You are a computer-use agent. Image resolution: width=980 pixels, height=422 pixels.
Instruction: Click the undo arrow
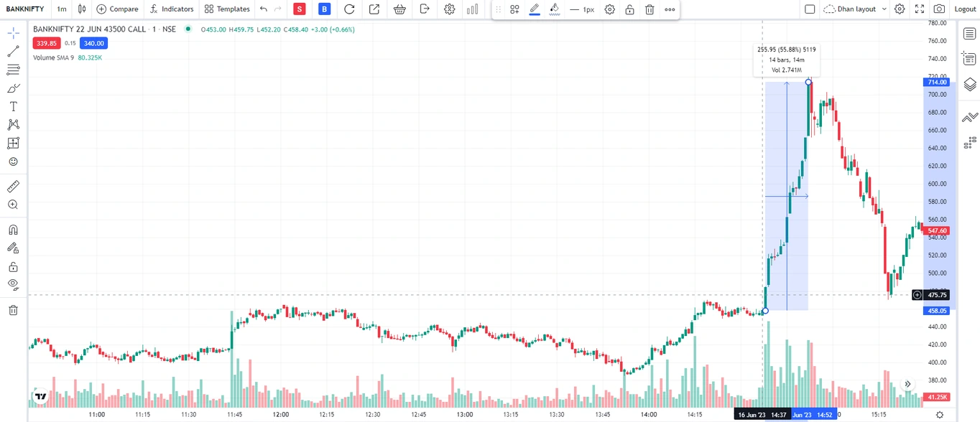(264, 9)
